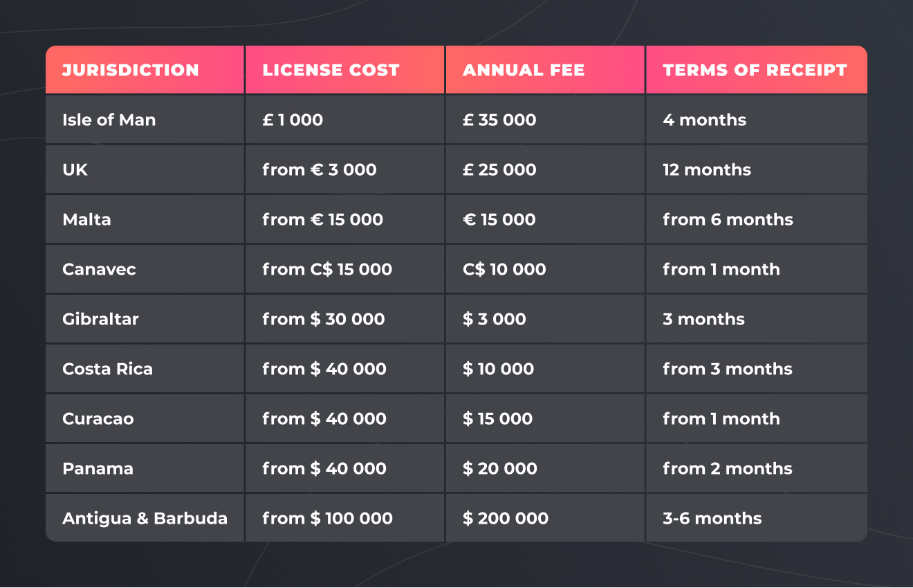Click the JURISDICTION column header

(145, 70)
